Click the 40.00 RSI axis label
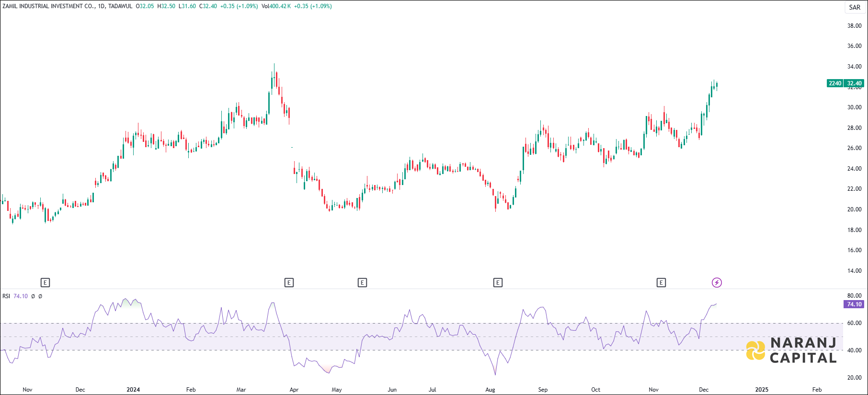868x395 pixels. (x=854, y=350)
